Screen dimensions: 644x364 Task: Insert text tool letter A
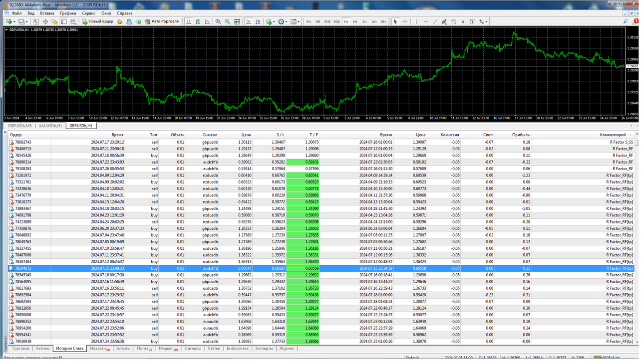tap(463, 21)
